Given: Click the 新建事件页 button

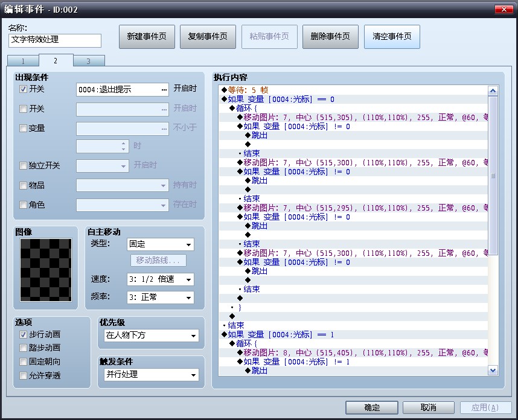Looking at the screenshot, I should [x=147, y=37].
